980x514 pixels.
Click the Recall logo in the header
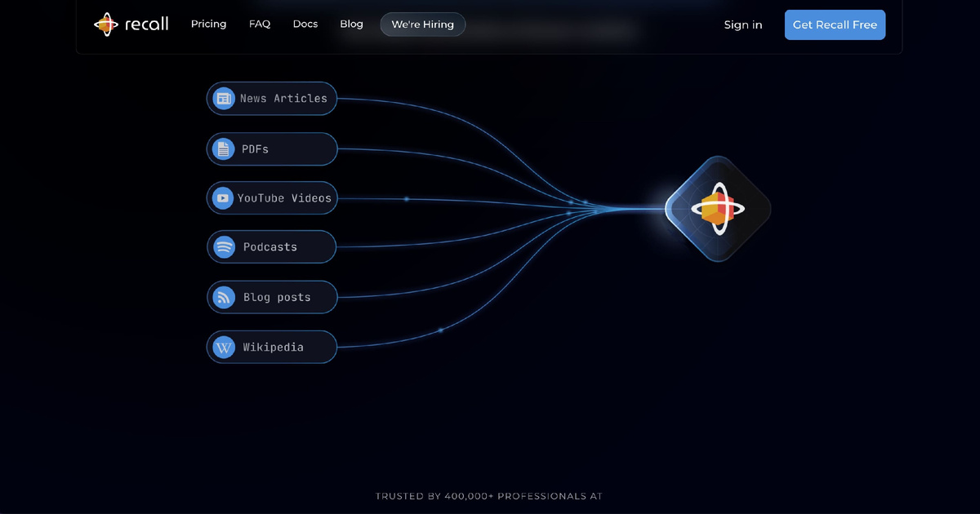131,24
